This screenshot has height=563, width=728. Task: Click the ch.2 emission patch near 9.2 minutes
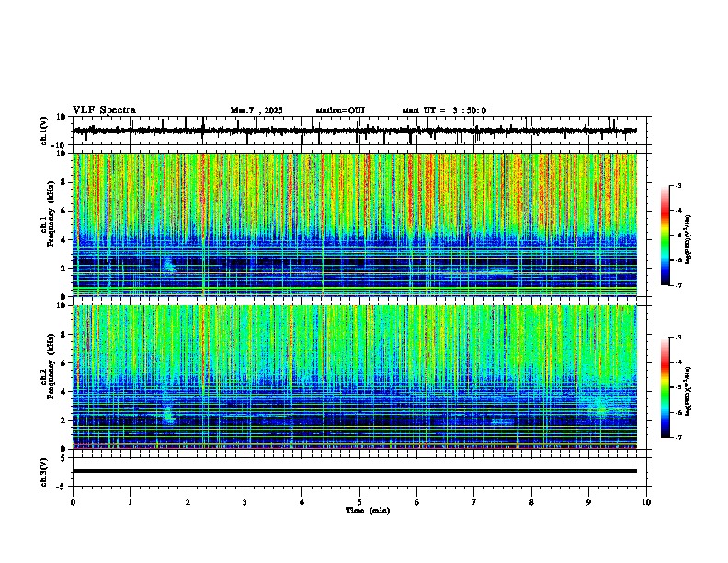click(602, 405)
